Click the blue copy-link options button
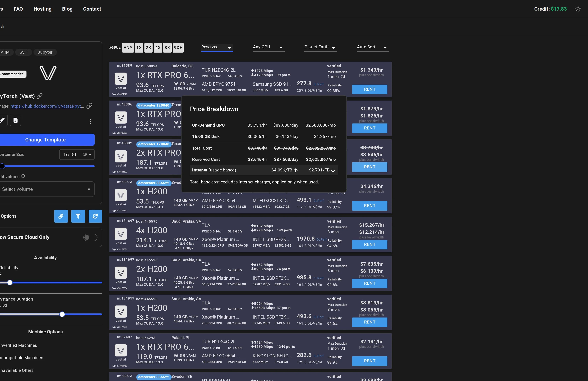 click(x=61, y=216)
